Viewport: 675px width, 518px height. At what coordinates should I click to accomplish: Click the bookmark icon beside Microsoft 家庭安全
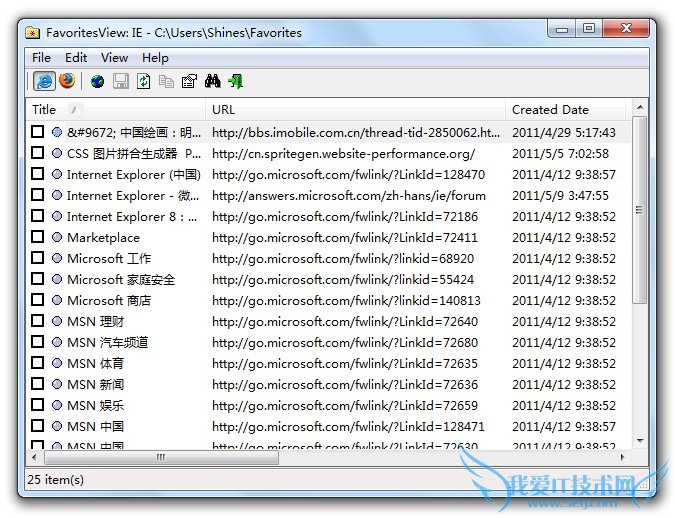pos(57,279)
